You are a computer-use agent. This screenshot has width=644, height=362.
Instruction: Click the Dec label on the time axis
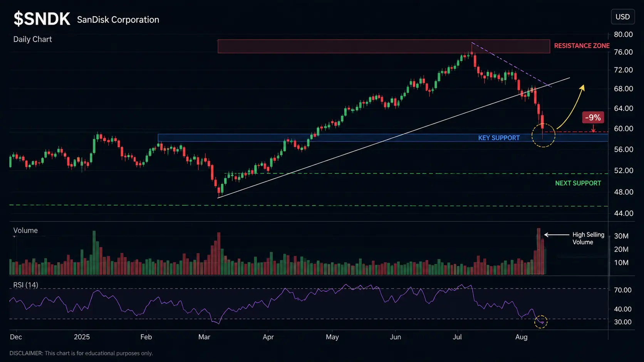point(16,337)
